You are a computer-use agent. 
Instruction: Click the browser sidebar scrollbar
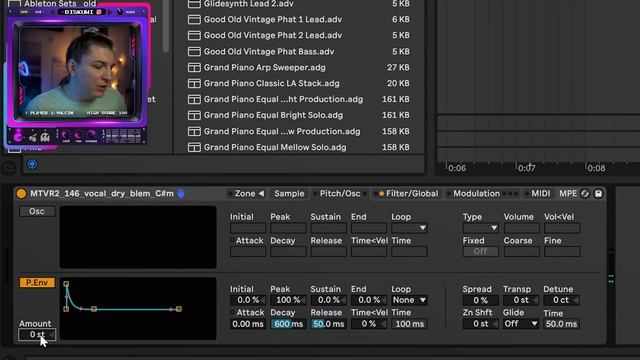[x=166, y=27]
